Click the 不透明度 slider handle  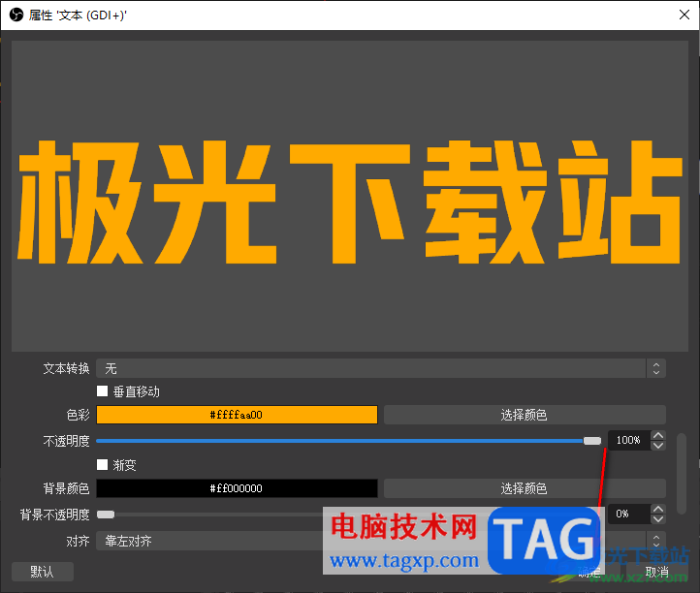(592, 441)
